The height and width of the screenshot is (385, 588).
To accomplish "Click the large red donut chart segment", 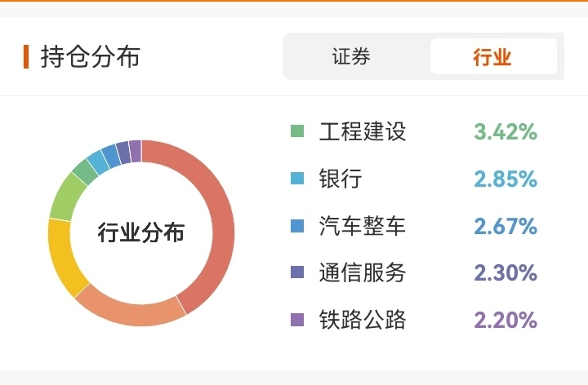I will [x=220, y=220].
